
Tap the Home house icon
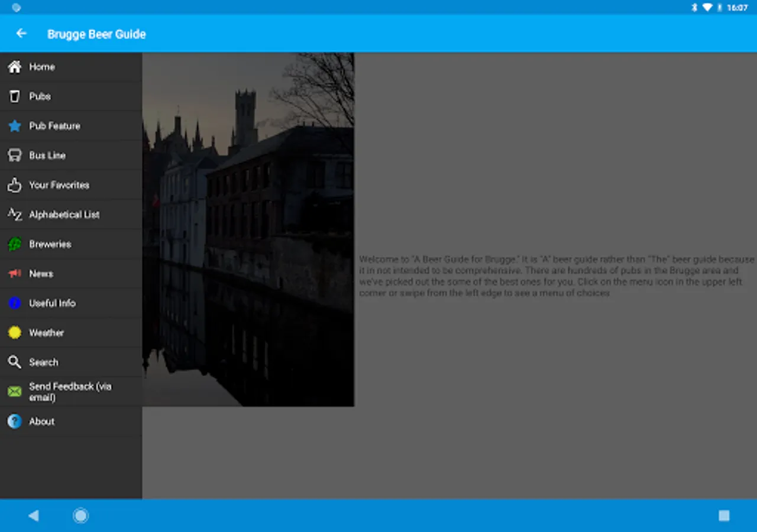(15, 67)
